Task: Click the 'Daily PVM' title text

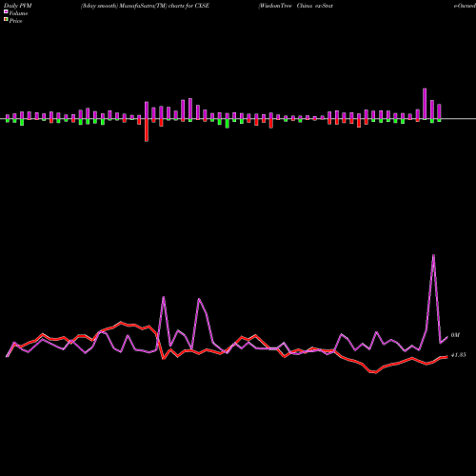Action: [18, 6]
